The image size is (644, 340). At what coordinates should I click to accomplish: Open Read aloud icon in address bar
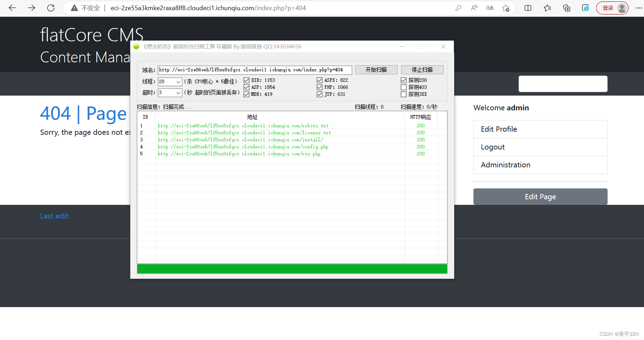(474, 8)
